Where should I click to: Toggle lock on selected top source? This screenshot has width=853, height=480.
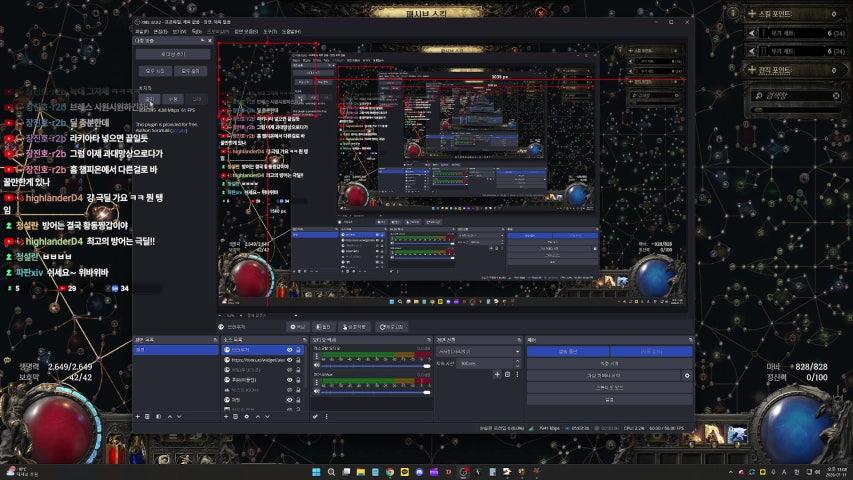click(298, 350)
